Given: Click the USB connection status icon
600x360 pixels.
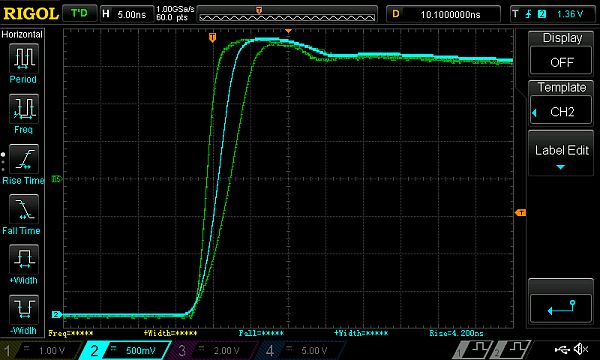Looking at the screenshot, I should (562, 349).
